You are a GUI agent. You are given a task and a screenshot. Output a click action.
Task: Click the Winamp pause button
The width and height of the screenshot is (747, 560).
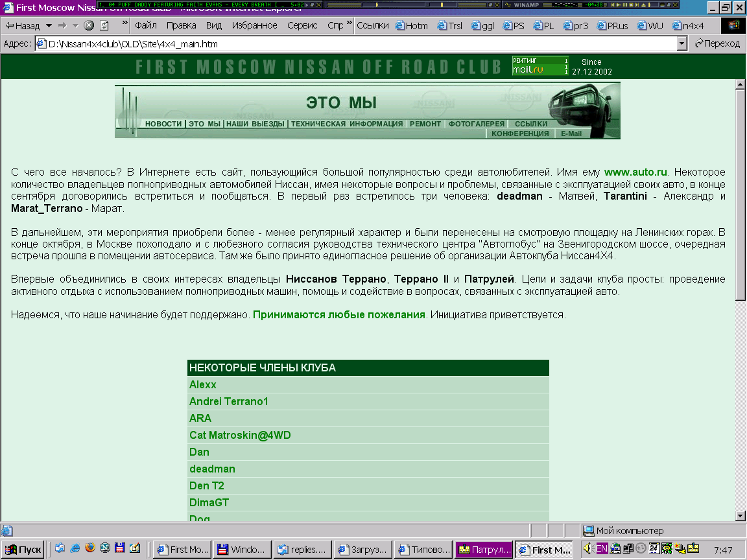624,5
